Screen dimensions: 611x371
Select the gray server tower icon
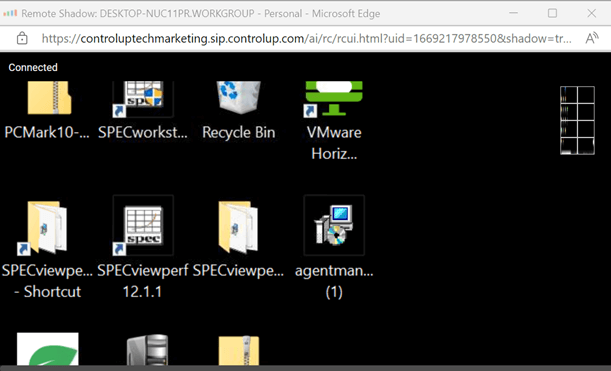[x=147, y=350]
